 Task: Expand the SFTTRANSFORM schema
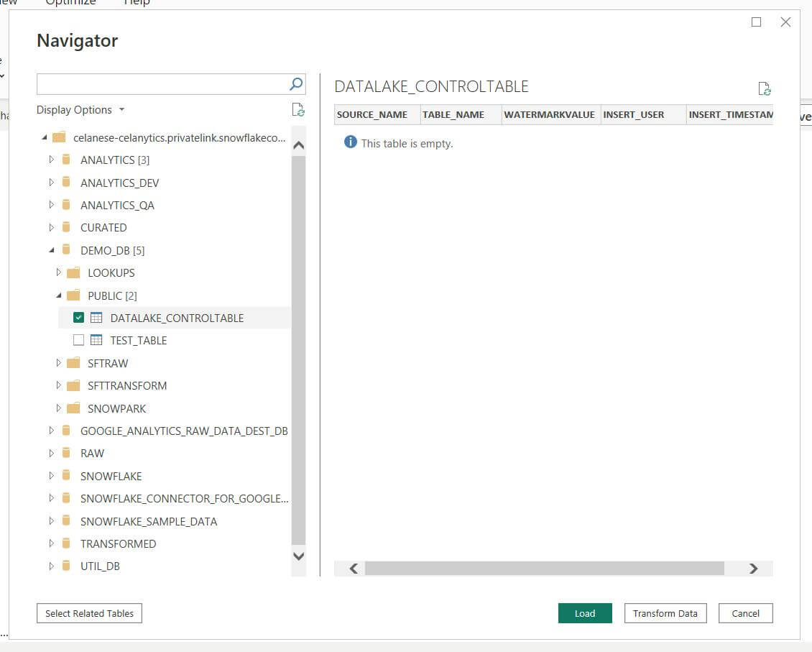click(x=58, y=385)
